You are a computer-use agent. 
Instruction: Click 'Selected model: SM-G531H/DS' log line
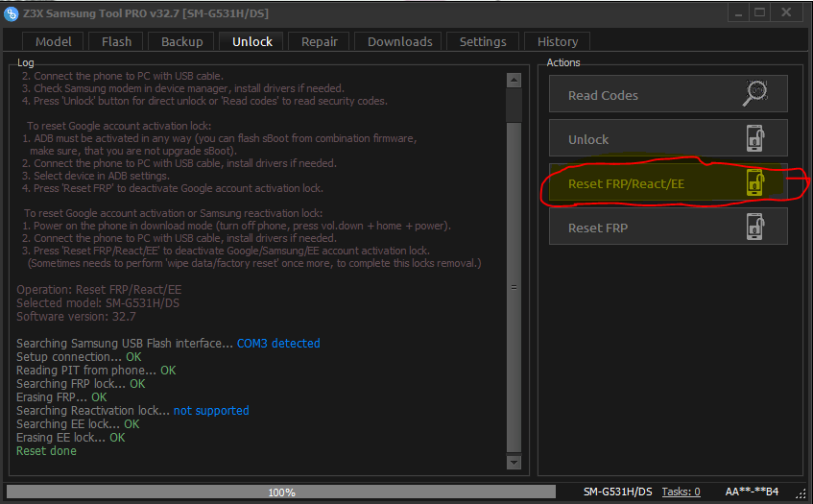(x=98, y=302)
